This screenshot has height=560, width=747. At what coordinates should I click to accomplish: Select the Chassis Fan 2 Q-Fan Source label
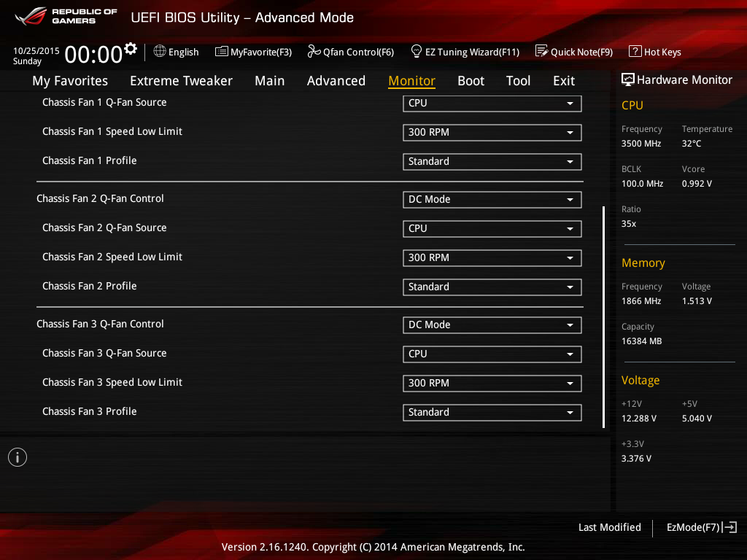tap(104, 227)
